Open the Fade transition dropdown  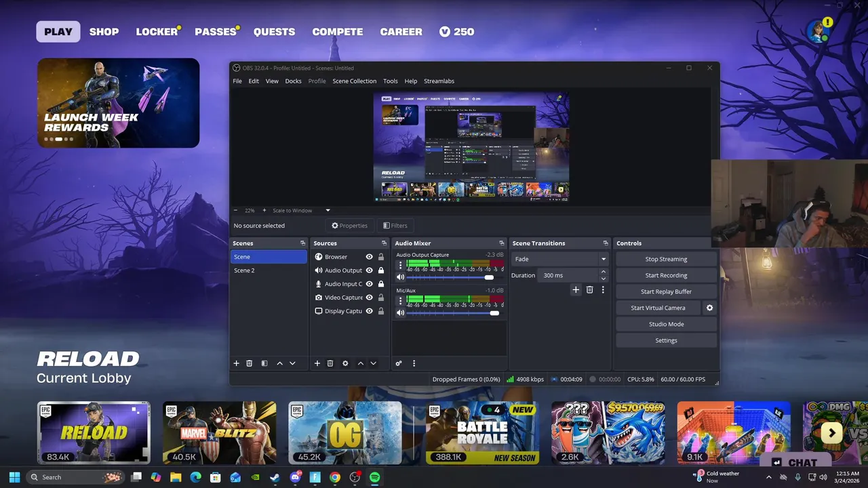tap(560, 259)
